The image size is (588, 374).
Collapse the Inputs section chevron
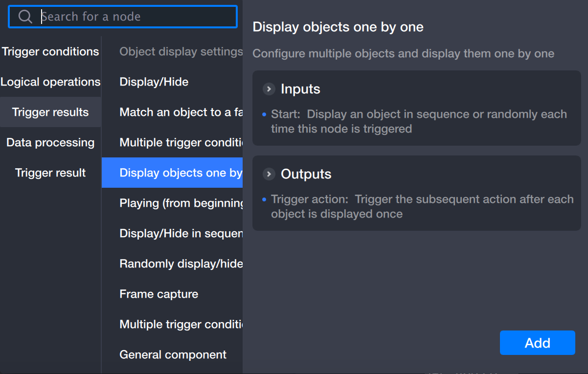tap(269, 89)
